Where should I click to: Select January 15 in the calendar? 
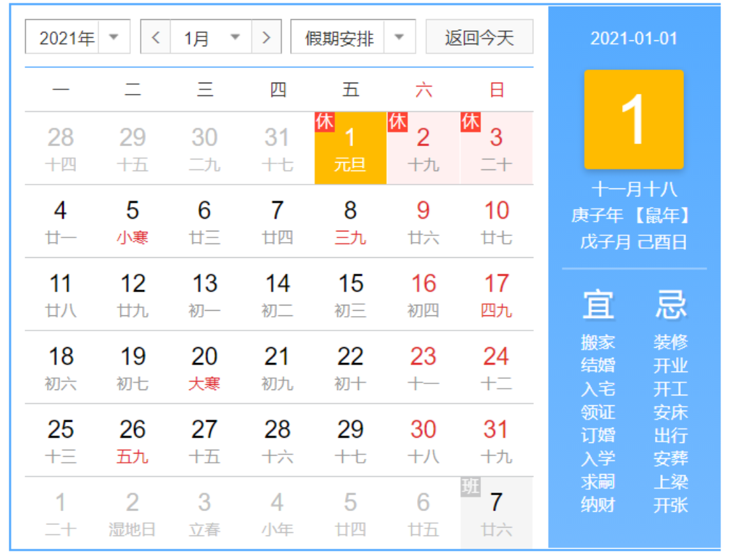(350, 294)
